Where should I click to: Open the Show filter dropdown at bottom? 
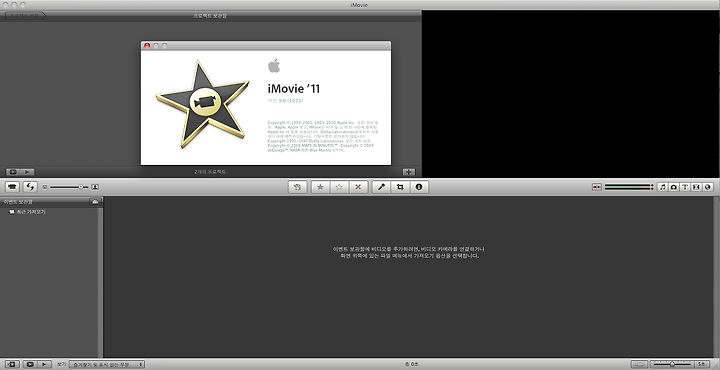107,364
